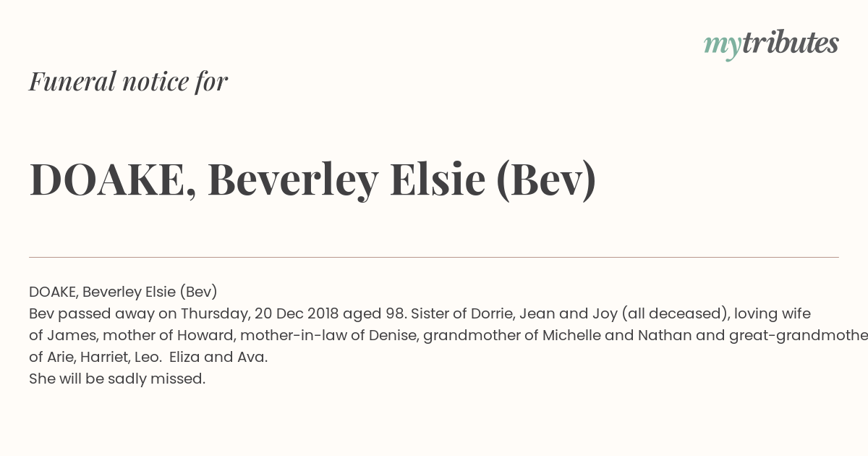Select the "Funeral notice for" heading text
Screen dimensions: 868x456
tap(128, 81)
